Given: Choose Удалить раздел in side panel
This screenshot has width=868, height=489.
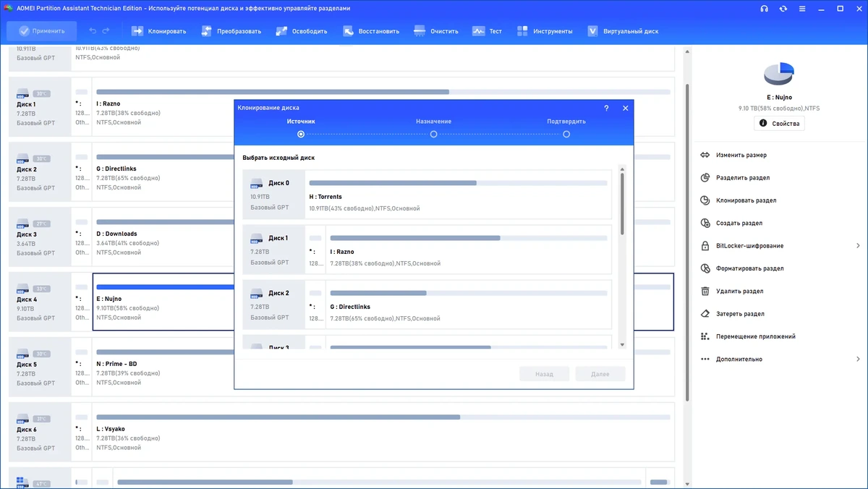Looking at the screenshot, I should [740, 291].
